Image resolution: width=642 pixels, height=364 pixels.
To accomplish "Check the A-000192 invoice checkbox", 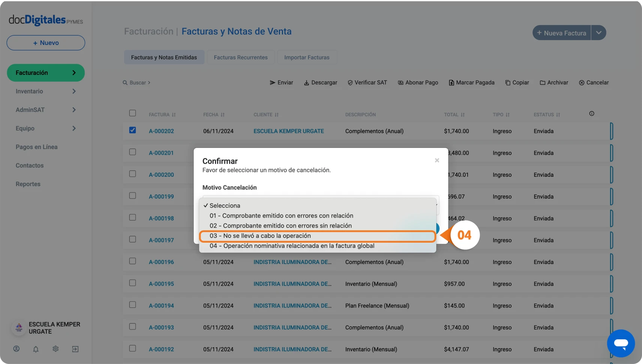I will click(x=133, y=348).
